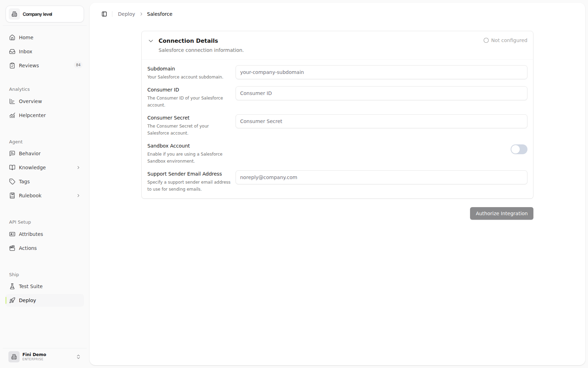Click the Reviews 84 count badge

click(x=78, y=65)
